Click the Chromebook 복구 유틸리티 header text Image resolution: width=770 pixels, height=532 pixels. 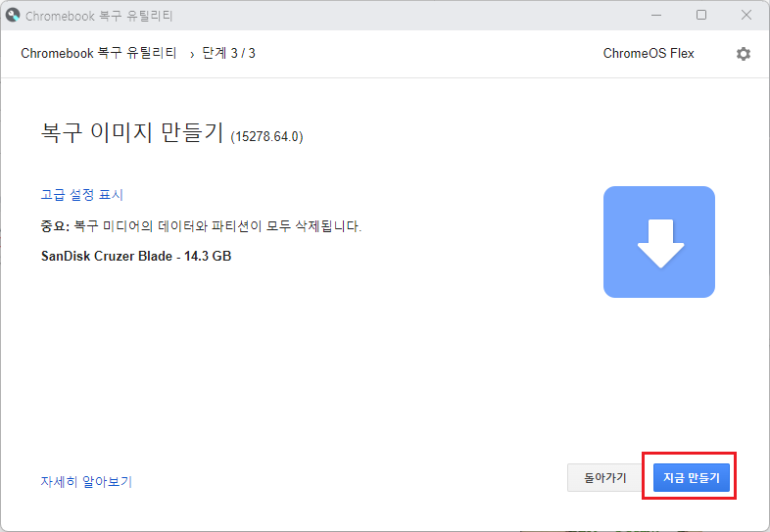pyautogui.click(x=99, y=53)
